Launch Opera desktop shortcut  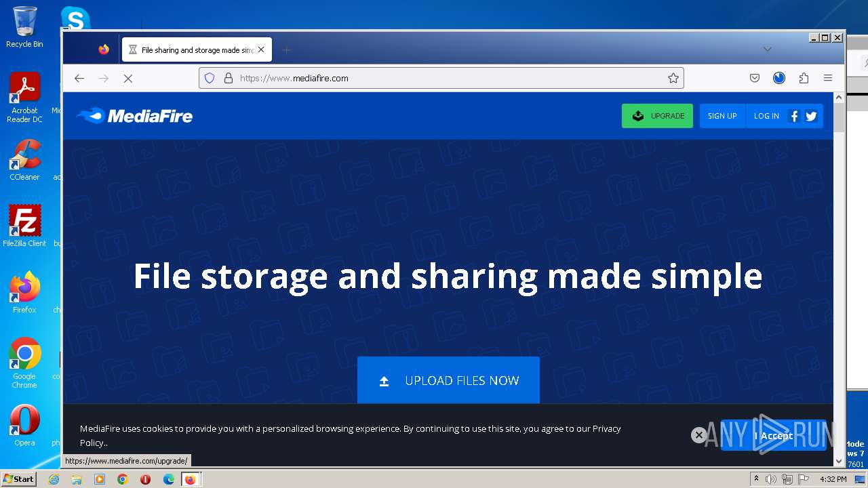[x=24, y=425]
